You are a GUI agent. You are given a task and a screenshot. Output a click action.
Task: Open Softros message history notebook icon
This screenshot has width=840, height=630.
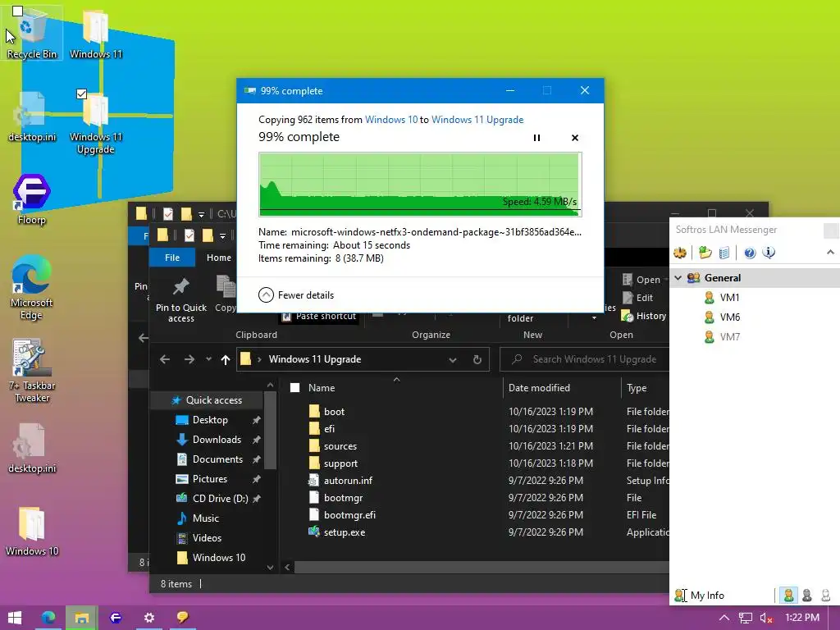tap(724, 253)
